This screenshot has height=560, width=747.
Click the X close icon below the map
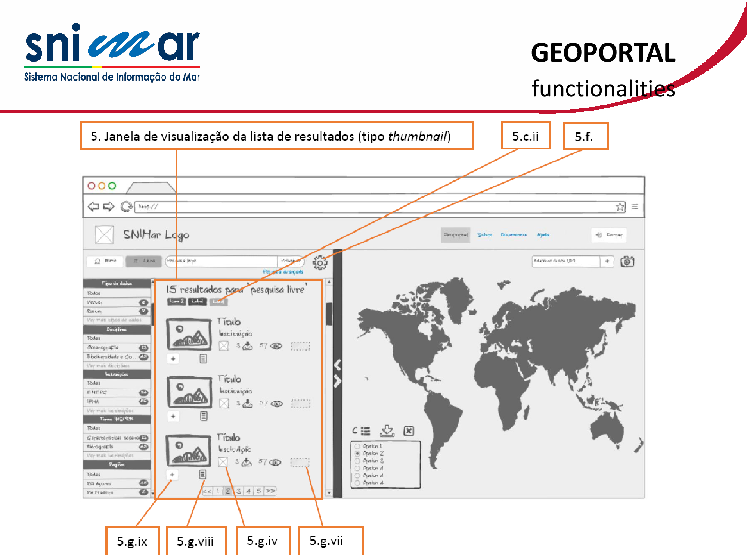(x=409, y=431)
